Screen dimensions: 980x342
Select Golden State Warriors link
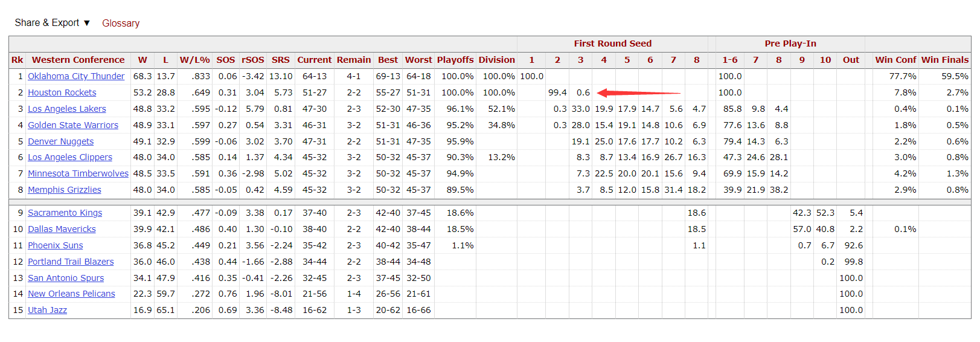point(73,125)
